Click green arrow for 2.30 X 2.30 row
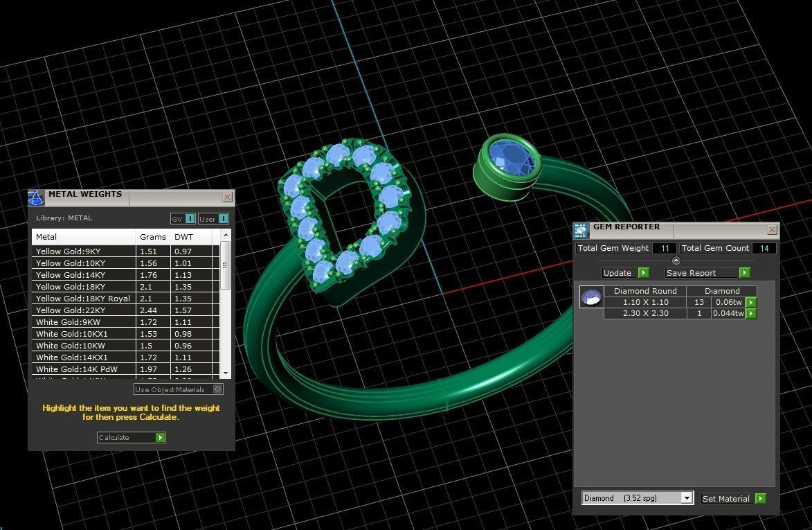Screen dimensions: 812x530 (x=751, y=314)
